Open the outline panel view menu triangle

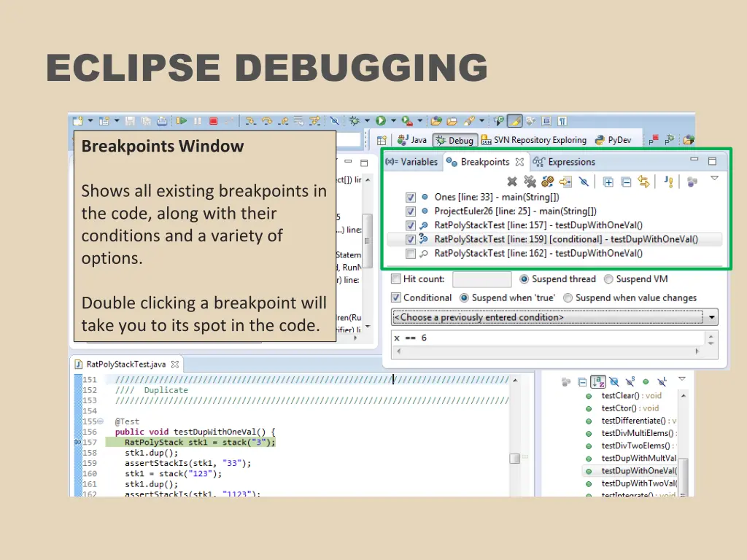tap(681, 378)
